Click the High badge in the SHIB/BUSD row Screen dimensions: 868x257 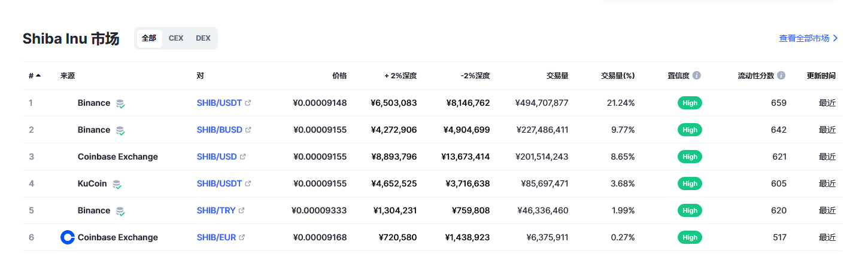pyautogui.click(x=690, y=130)
